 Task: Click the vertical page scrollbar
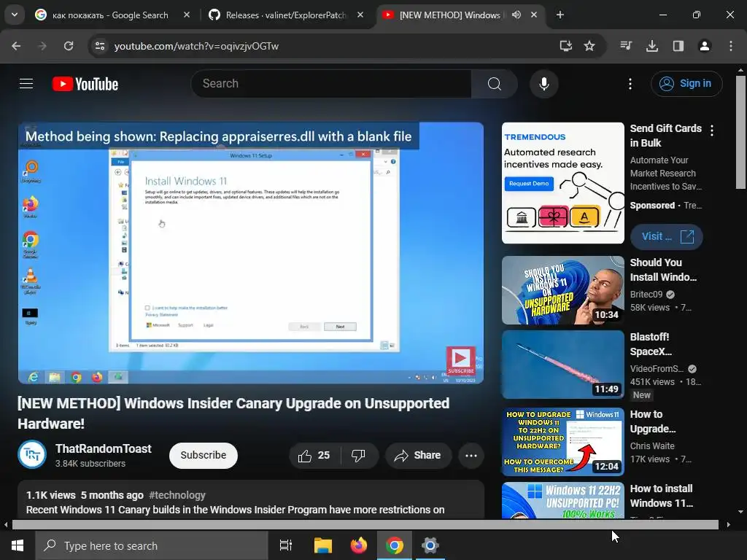(x=740, y=132)
